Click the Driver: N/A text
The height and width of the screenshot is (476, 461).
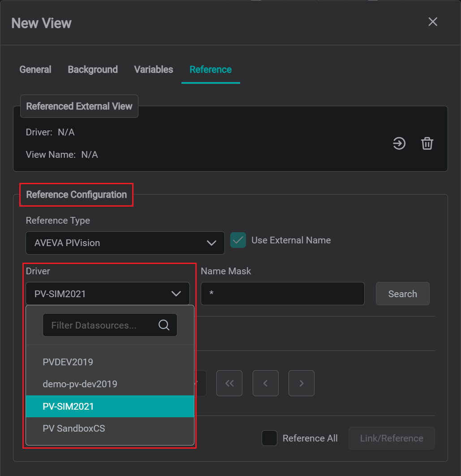(50, 132)
